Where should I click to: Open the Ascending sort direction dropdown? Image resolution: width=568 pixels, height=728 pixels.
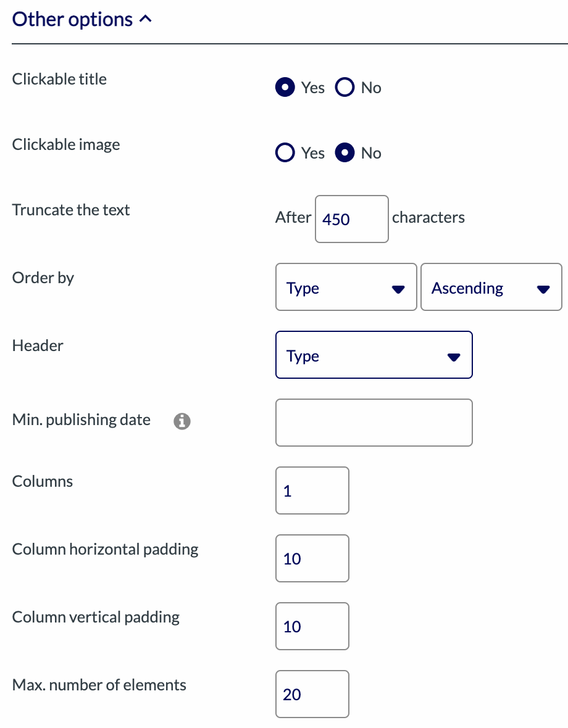[x=491, y=287]
